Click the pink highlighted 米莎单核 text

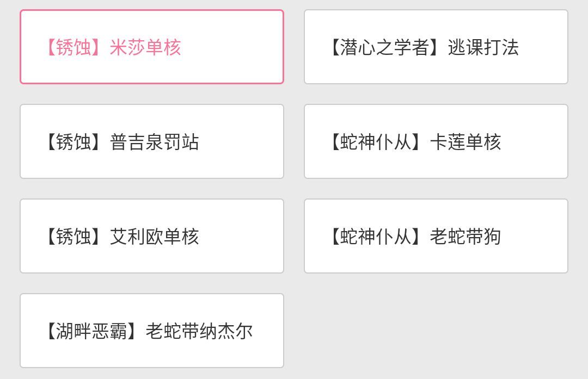(145, 47)
